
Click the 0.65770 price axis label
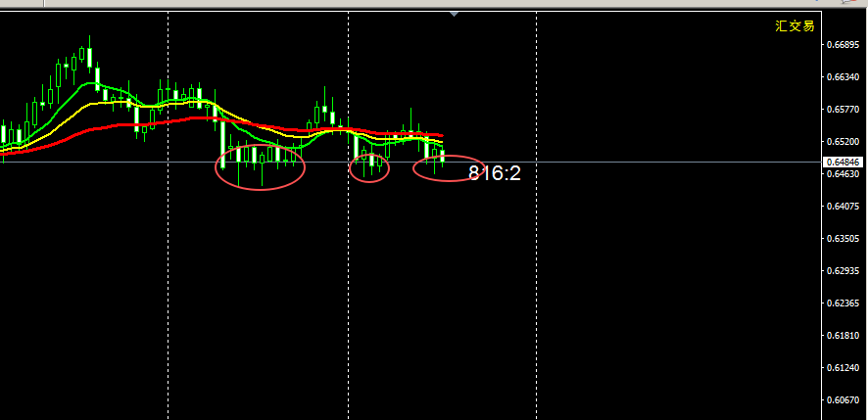pyautogui.click(x=842, y=110)
